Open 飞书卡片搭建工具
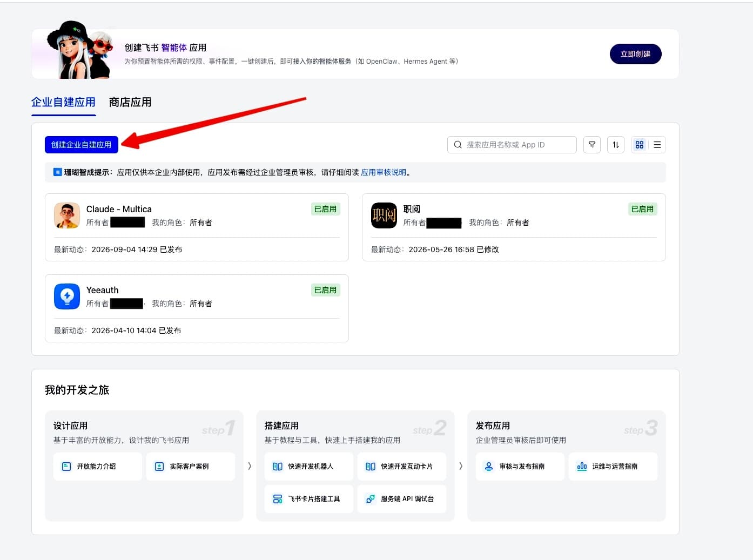Screen dimensions: 753x560 309,499
